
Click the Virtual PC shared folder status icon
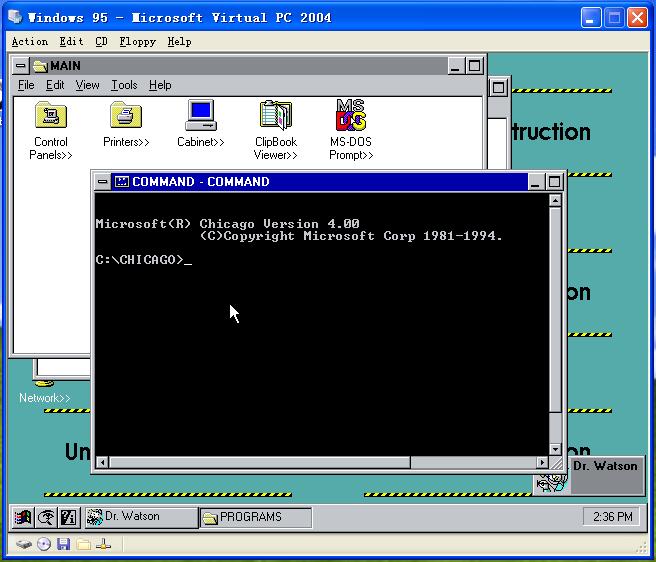(x=84, y=544)
